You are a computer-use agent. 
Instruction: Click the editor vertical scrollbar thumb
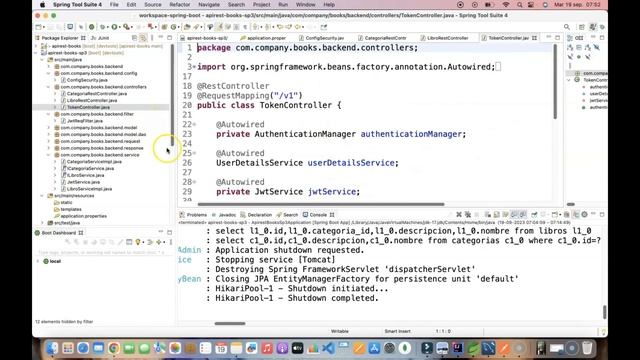tap(555, 82)
